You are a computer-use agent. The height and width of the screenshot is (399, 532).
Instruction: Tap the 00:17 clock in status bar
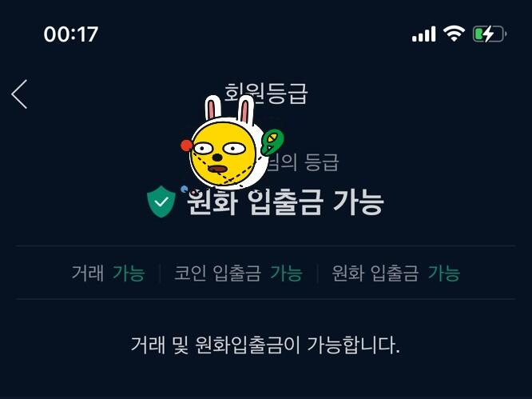click(71, 34)
